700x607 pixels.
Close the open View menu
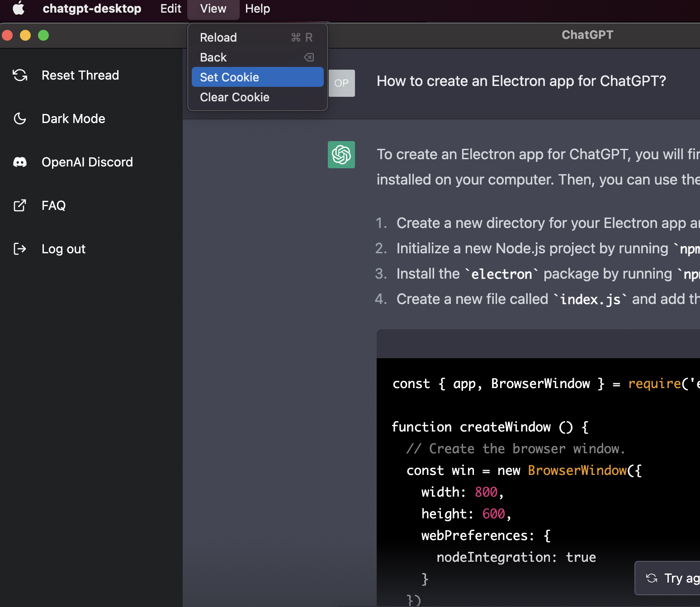[x=213, y=9]
